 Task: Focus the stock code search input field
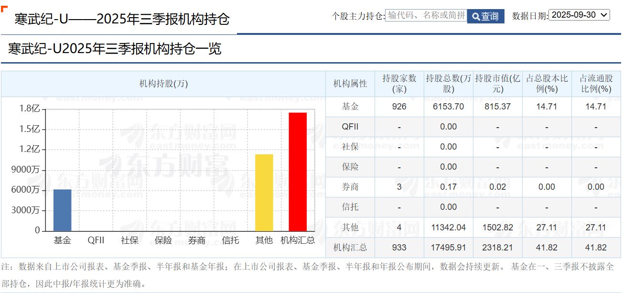[x=426, y=16]
